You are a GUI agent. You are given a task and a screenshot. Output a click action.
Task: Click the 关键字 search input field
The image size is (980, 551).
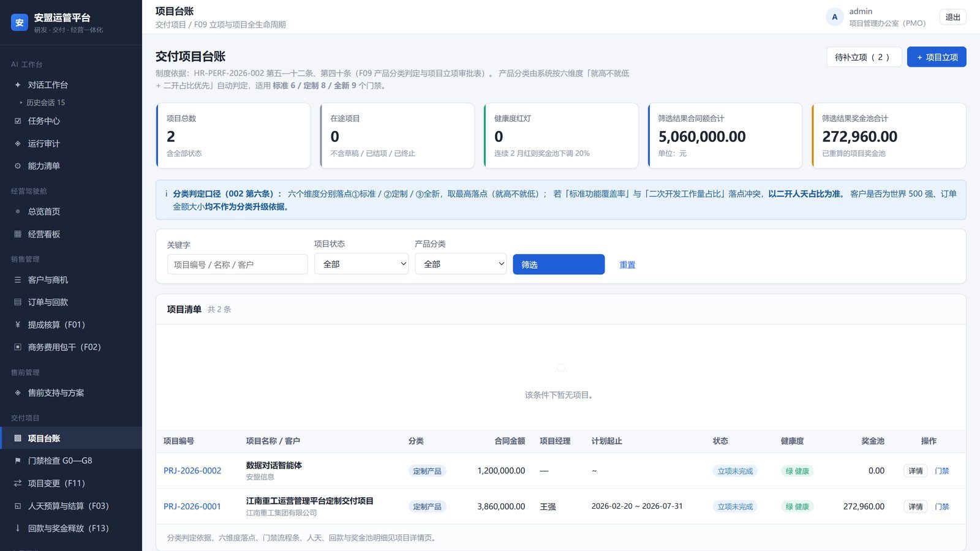pos(238,264)
